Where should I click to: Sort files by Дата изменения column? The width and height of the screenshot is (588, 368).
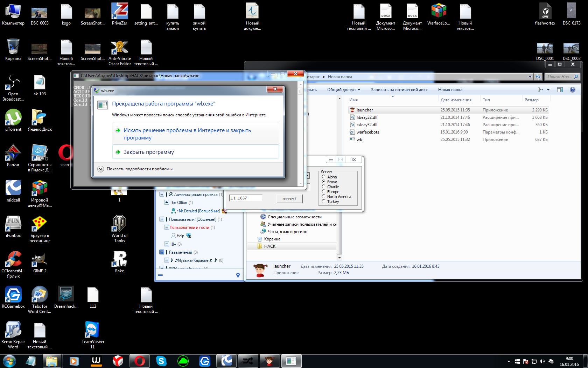point(459,100)
